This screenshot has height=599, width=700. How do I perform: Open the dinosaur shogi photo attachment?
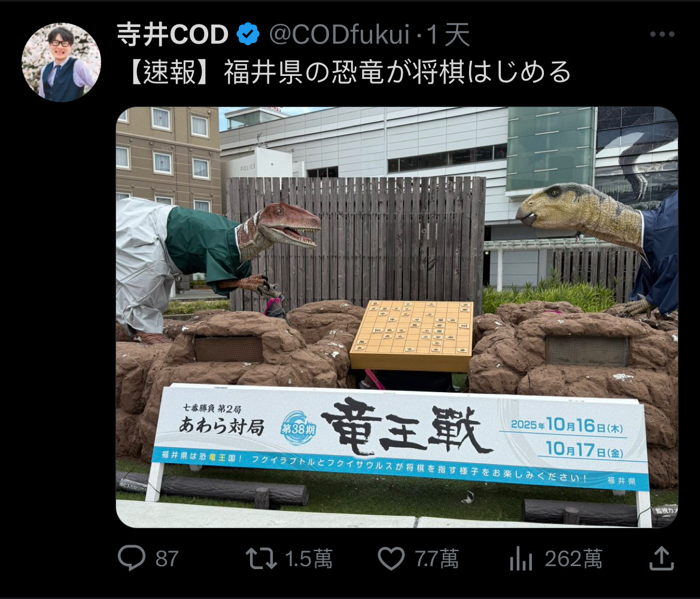tap(397, 317)
